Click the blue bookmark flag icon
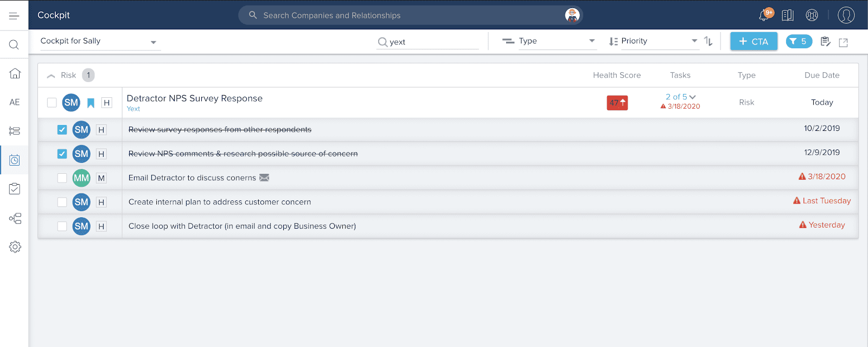 (x=91, y=103)
